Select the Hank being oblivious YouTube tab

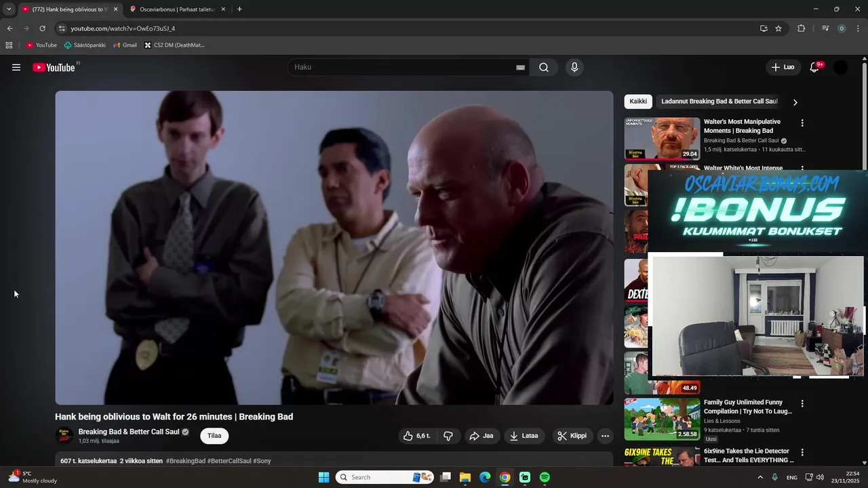point(70,9)
